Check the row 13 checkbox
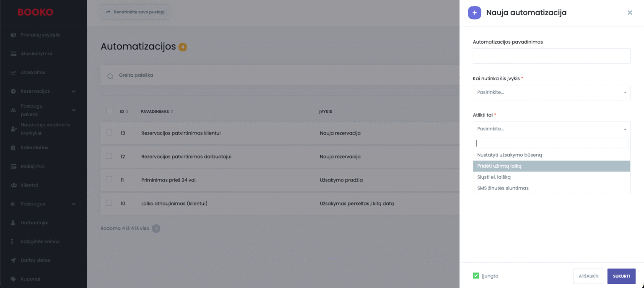This screenshot has height=288, width=644. point(109,132)
